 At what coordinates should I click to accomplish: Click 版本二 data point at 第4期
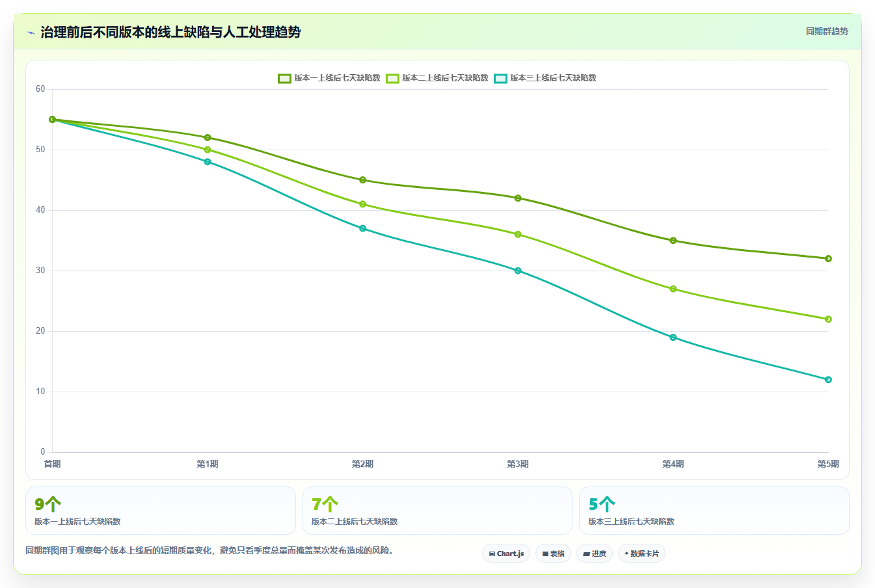(x=673, y=289)
